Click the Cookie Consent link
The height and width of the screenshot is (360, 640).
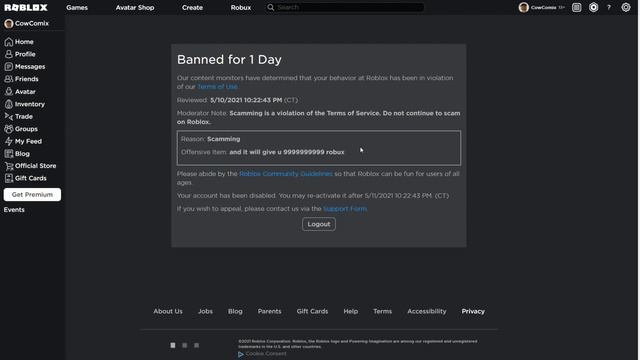266,354
